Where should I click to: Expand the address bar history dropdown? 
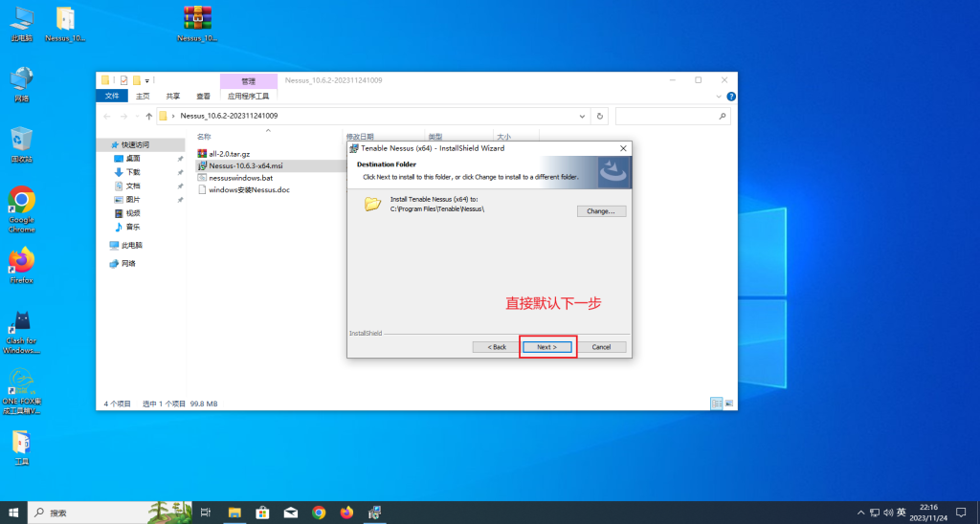tap(584, 116)
